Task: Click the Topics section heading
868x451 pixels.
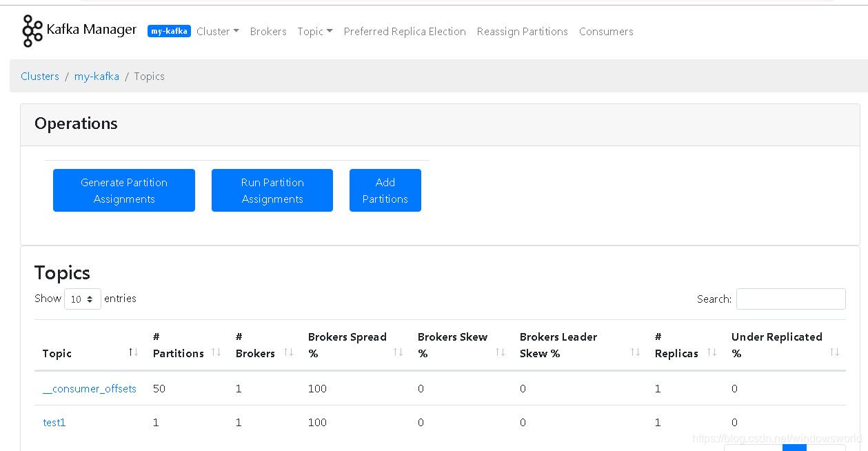Action: coord(62,273)
